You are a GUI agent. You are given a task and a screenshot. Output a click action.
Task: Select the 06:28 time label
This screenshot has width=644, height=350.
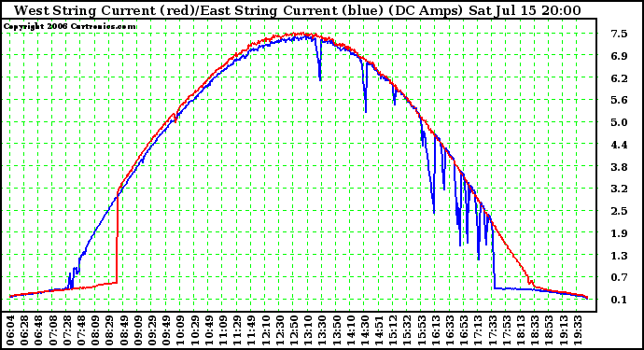pyautogui.click(x=24, y=330)
